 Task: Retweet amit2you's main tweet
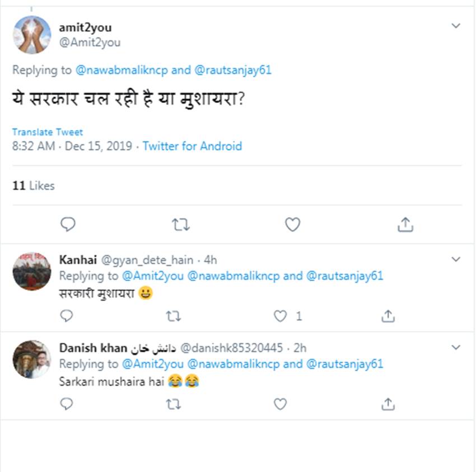180,225
